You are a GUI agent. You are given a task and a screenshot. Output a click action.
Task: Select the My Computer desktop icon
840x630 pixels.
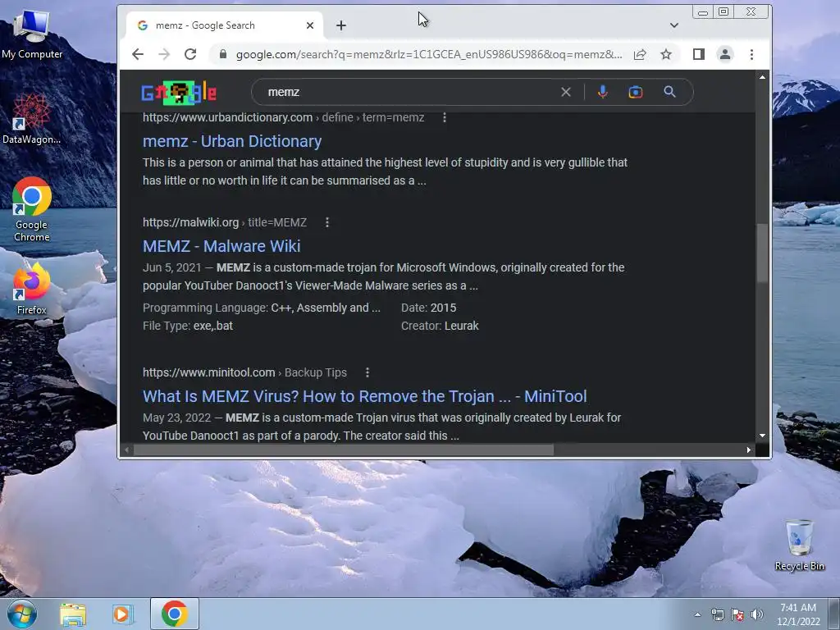32,34
